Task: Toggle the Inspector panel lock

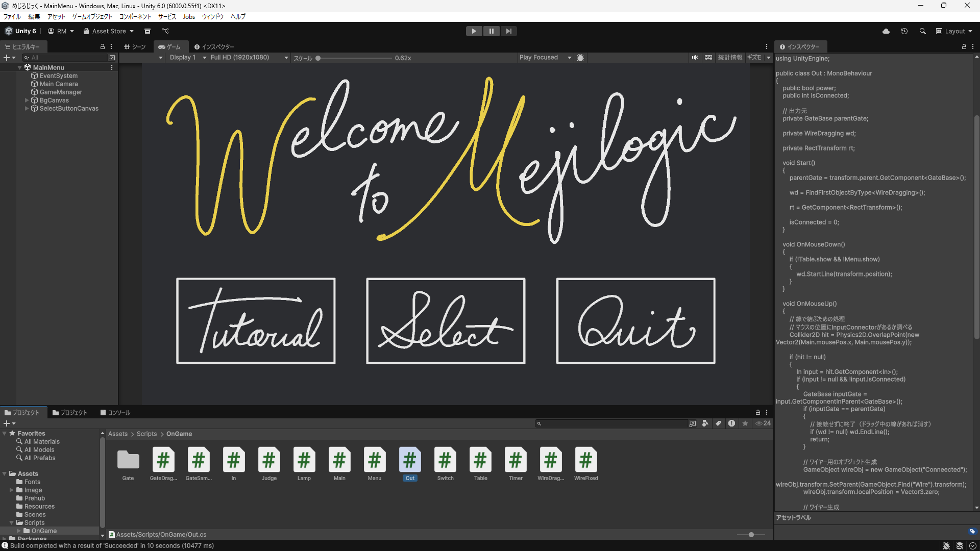Action: point(964,46)
